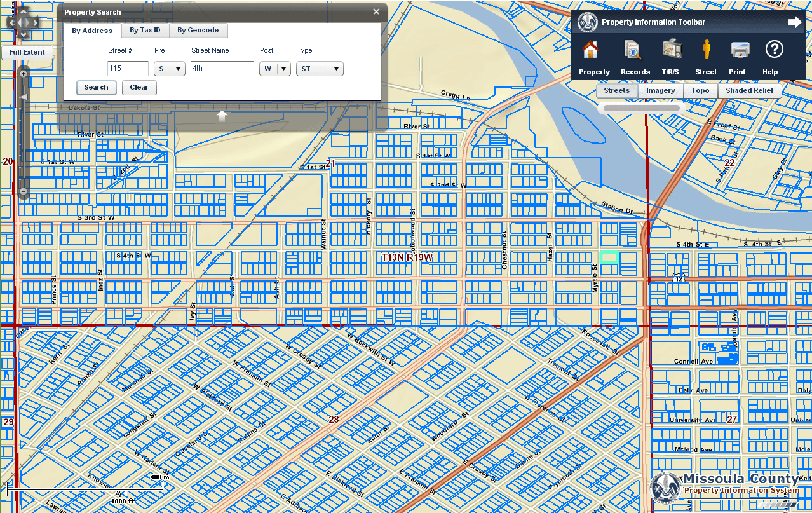This screenshot has height=513, width=812.
Task: Click the zoom level slider handle
Action: click(24, 97)
